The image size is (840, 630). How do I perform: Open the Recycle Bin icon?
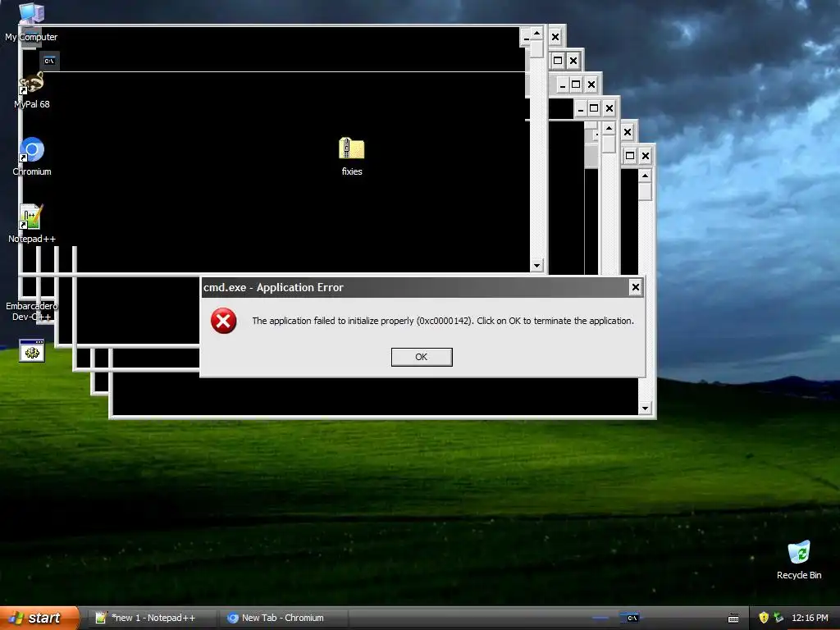799,560
